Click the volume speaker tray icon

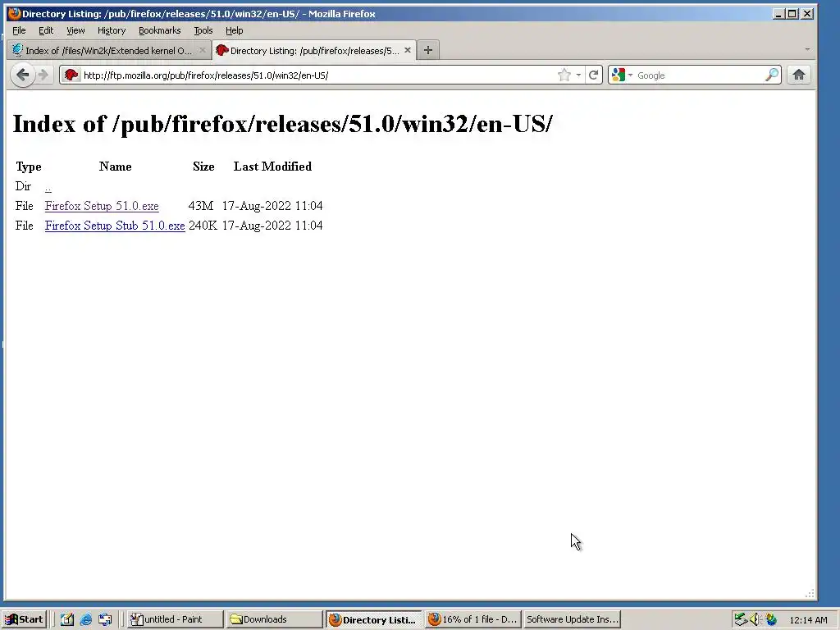[x=755, y=619]
